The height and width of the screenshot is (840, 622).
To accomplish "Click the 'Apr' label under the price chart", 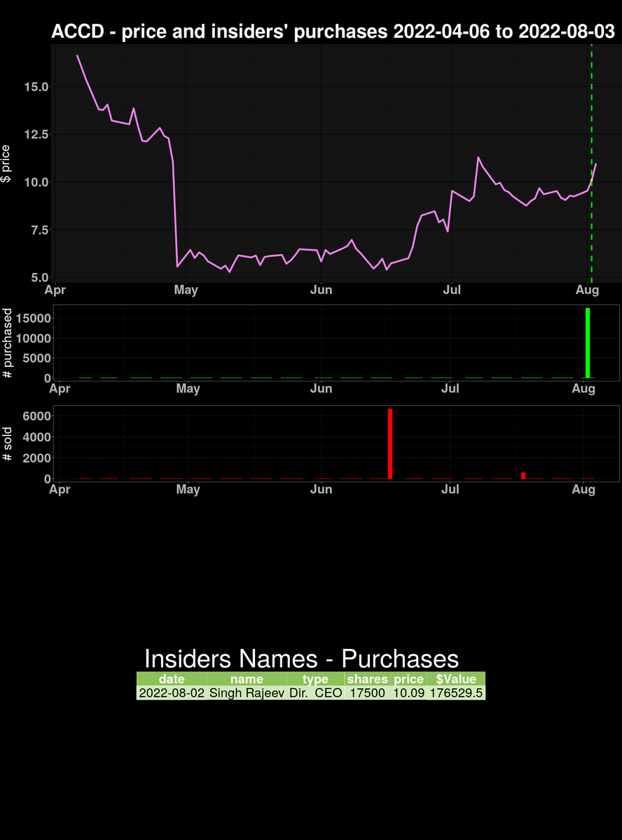I will [x=56, y=289].
